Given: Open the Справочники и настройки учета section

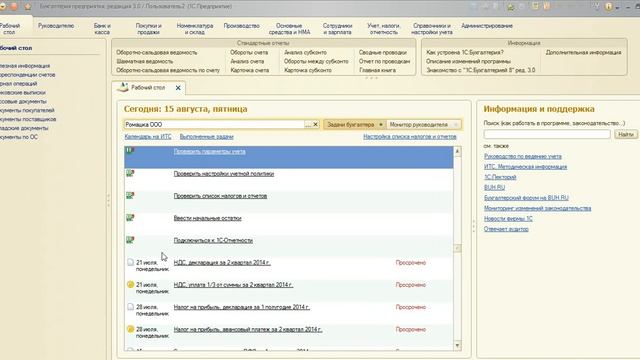Looking at the screenshot, I should pos(432,29).
